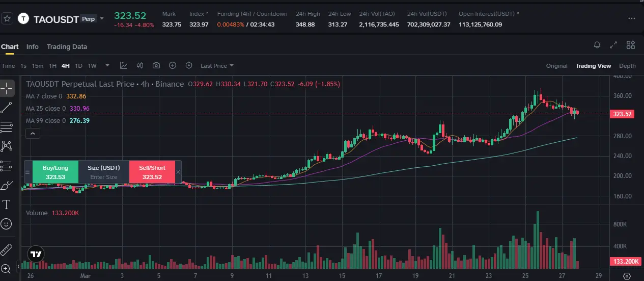Add TAOUSDT to favorites with star icon
This screenshot has width=644, height=281.
[x=7, y=18]
